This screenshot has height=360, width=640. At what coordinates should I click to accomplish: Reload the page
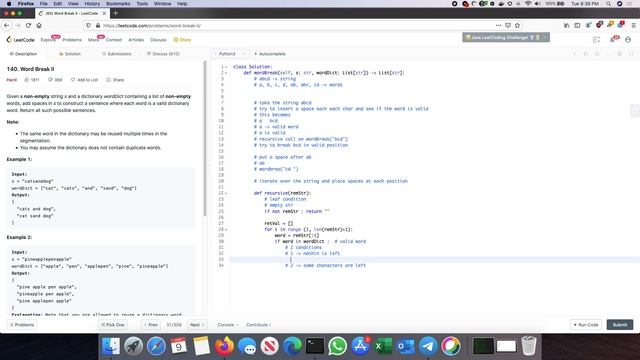tap(28, 25)
